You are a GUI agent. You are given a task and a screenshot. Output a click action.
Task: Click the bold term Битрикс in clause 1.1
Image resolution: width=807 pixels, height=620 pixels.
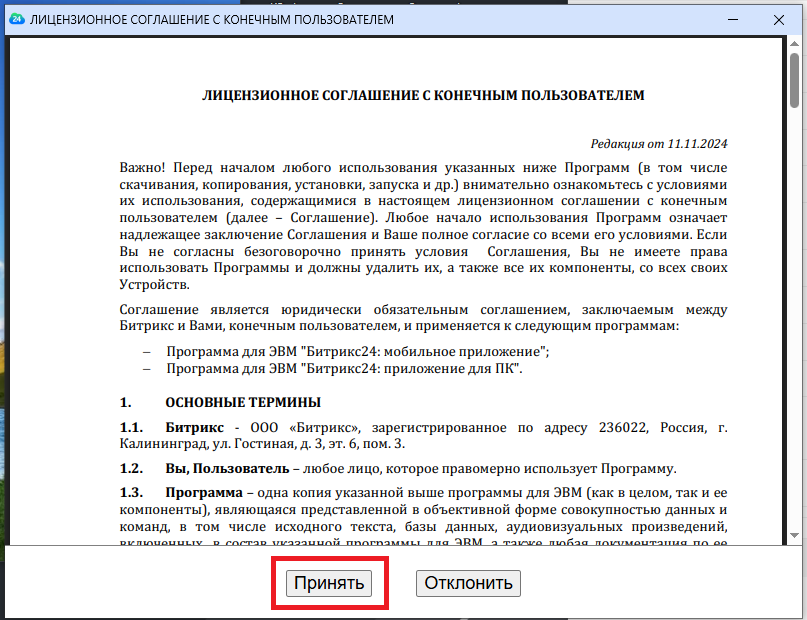[x=195, y=428]
